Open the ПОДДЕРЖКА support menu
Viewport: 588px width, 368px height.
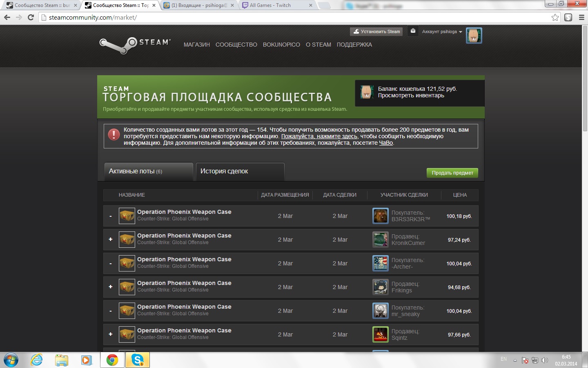pyautogui.click(x=354, y=45)
